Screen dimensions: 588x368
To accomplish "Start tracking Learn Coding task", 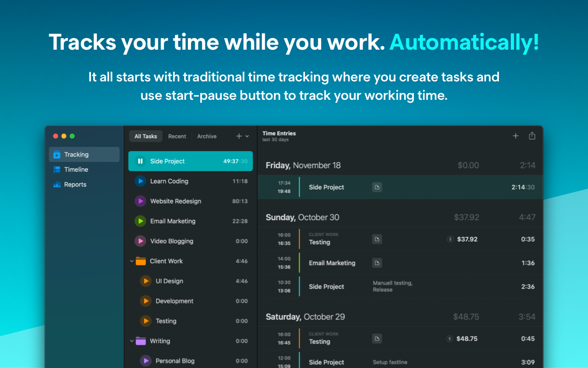I will pos(140,181).
